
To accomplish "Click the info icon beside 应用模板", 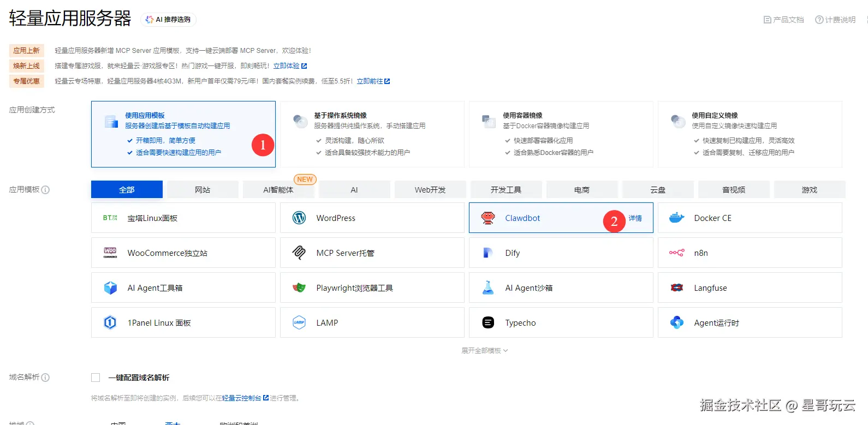I will 45,190.
